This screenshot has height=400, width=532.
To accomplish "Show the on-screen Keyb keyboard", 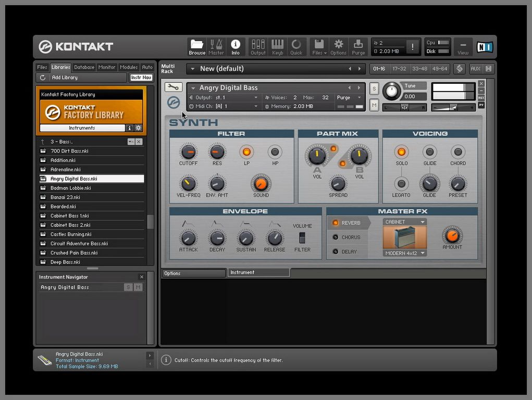I will 277,47.
